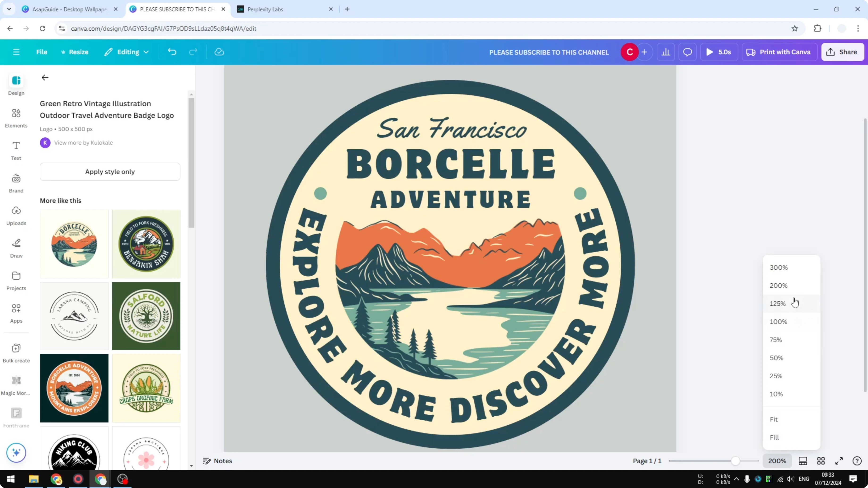Open the Uploads panel
The height and width of the screenshot is (488, 868).
tap(16, 215)
